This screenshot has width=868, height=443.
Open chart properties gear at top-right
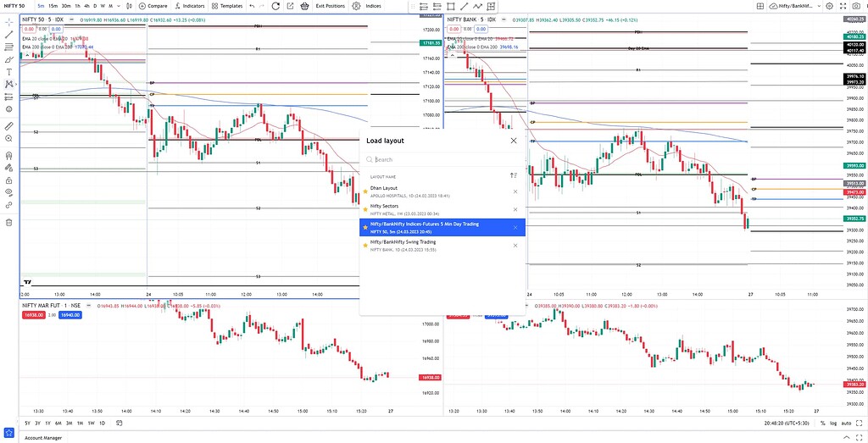point(829,6)
